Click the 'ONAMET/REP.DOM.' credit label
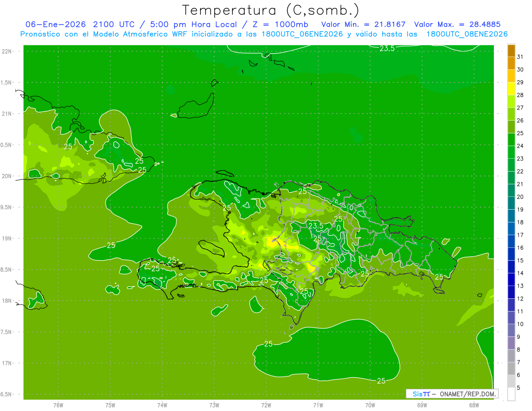Image resolution: width=532 pixels, height=411 pixels. [467, 394]
